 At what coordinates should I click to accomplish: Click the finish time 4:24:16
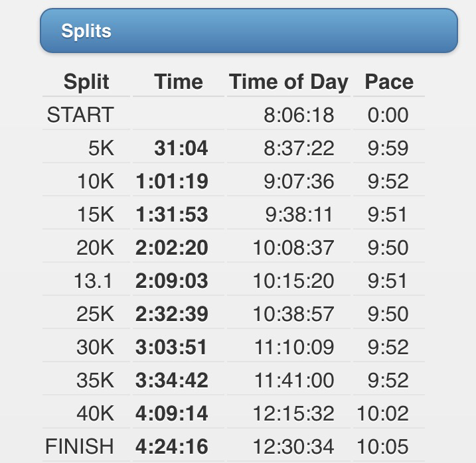[172, 446]
